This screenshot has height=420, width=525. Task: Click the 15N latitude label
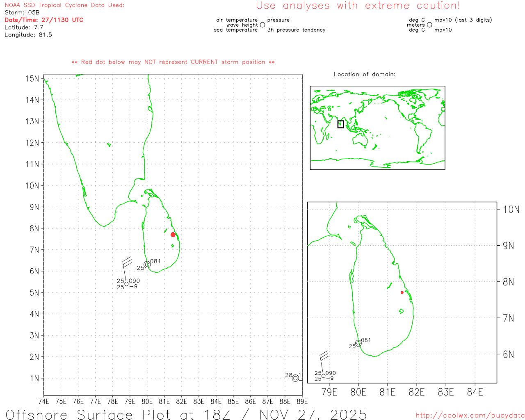[x=32, y=78]
